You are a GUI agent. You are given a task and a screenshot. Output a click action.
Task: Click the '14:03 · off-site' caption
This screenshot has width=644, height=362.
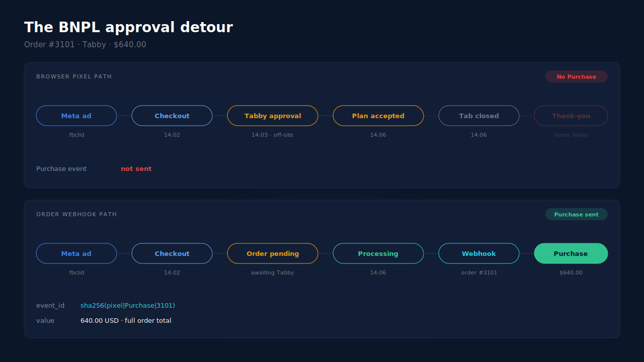coord(273,135)
